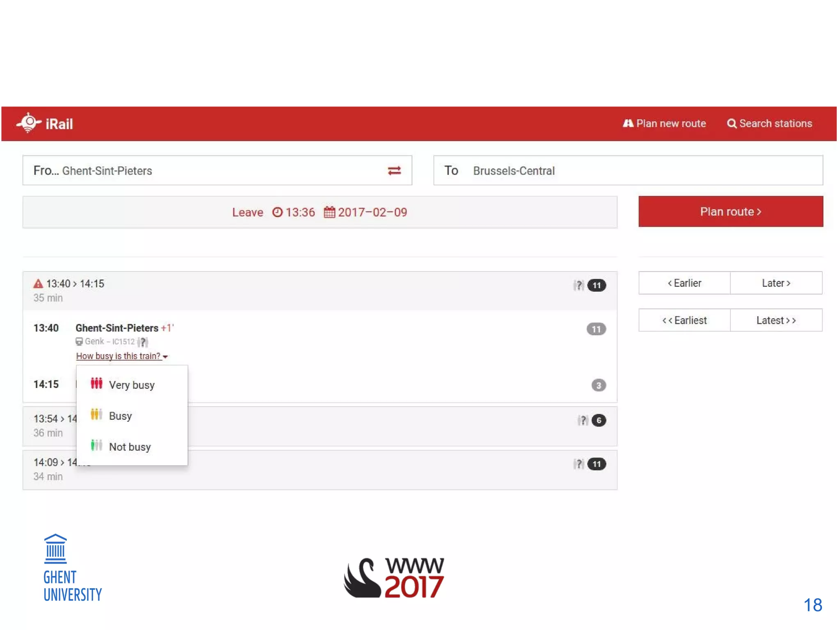The width and height of the screenshot is (840, 630).
Task: Open Plan new route in header
Action: (665, 124)
